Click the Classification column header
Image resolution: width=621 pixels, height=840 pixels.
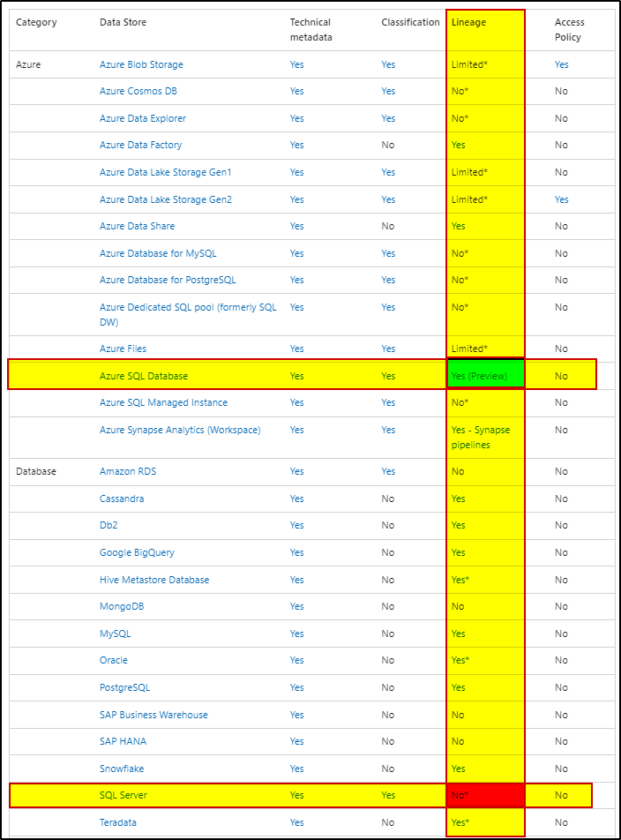[410, 23]
